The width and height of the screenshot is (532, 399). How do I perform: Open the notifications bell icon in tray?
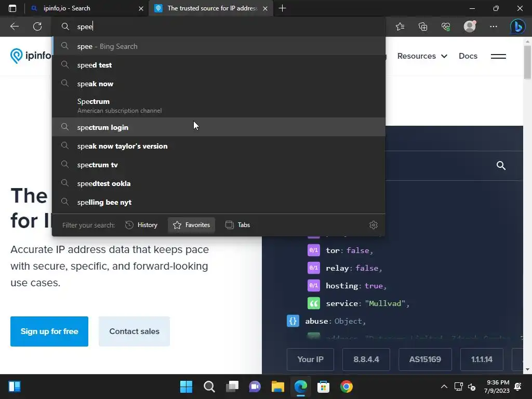coord(518,387)
